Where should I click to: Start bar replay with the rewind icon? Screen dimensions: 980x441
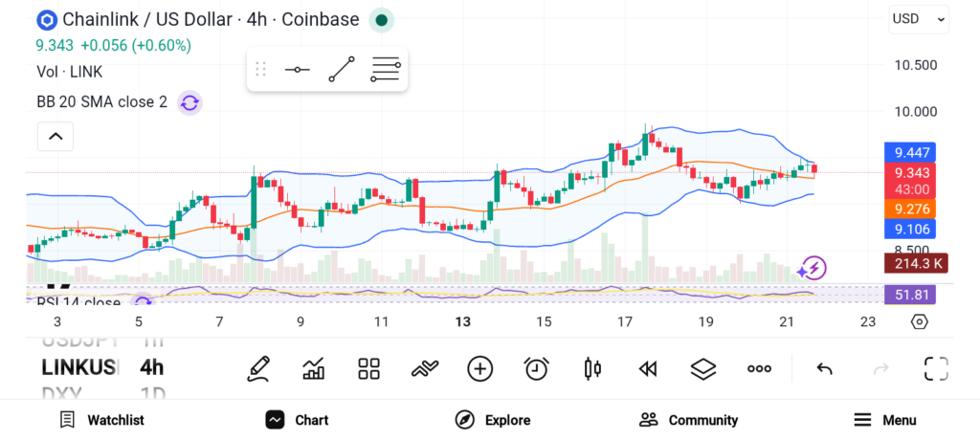click(648, 368)
